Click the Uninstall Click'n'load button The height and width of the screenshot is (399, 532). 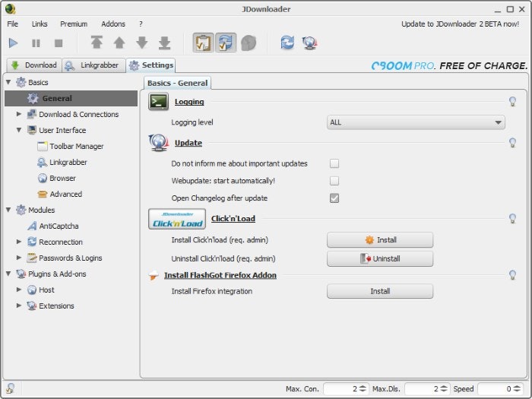tap(380, 258)
